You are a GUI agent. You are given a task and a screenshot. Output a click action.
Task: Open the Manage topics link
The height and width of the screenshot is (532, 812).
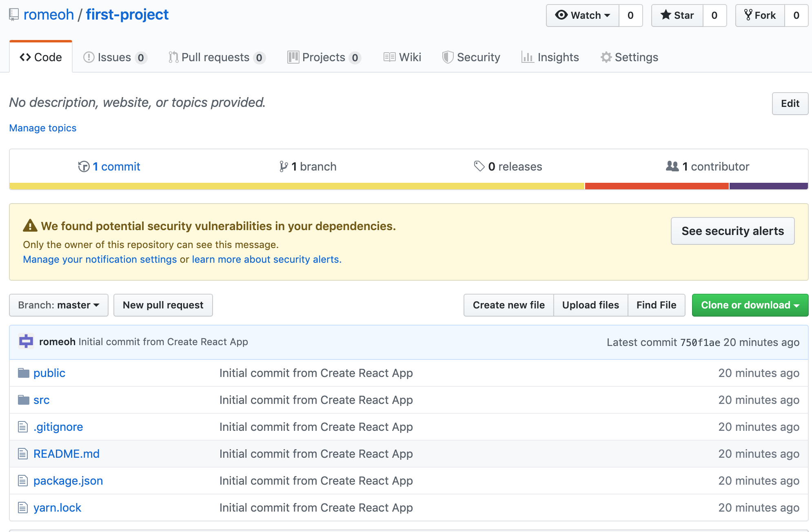(43, 128)
